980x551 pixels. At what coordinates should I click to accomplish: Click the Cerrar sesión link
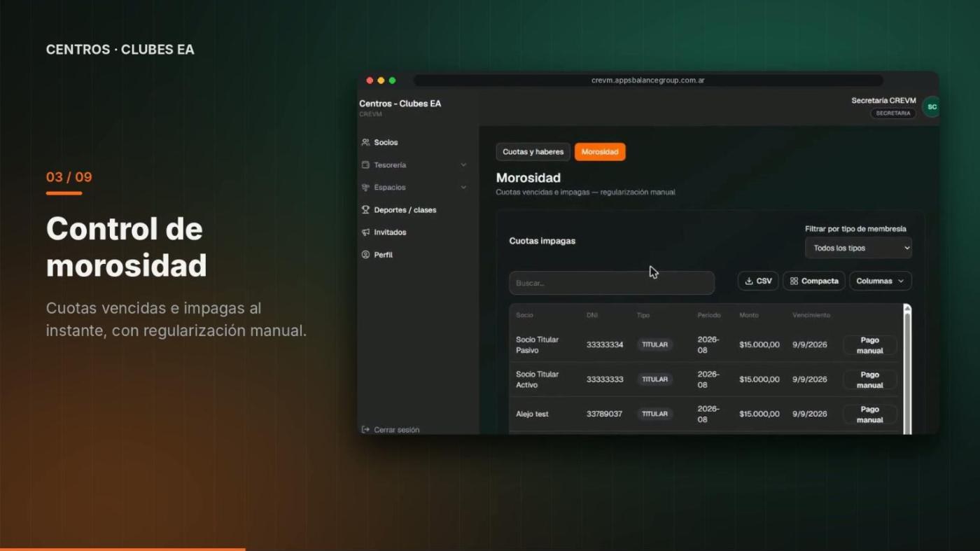coord(396,430)
